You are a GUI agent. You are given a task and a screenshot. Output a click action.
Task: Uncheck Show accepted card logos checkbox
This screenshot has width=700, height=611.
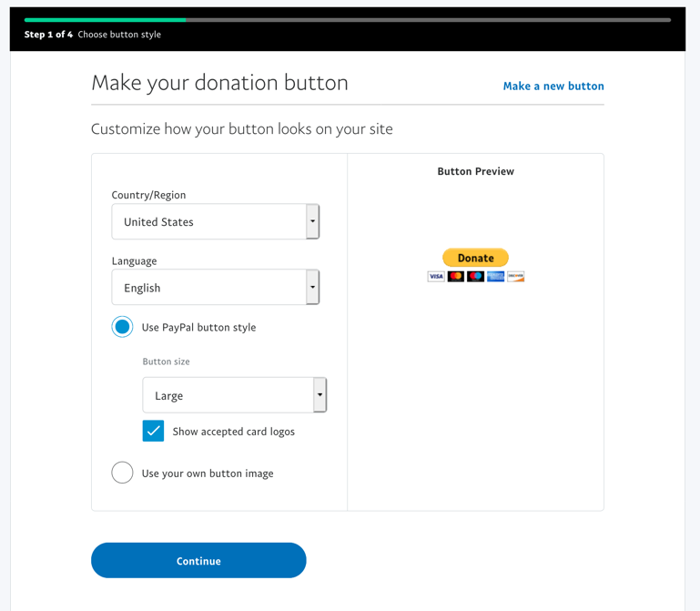coord(153,431)
